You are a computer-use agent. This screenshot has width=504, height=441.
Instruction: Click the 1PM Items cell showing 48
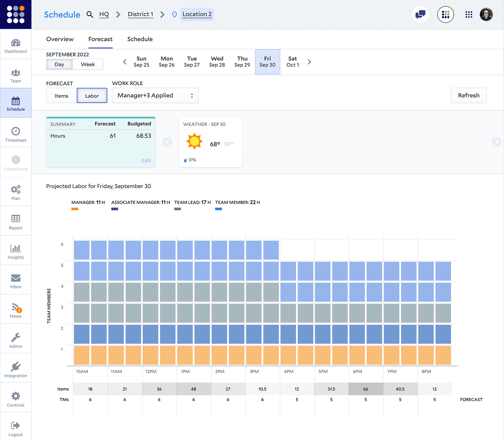[194, 389]
